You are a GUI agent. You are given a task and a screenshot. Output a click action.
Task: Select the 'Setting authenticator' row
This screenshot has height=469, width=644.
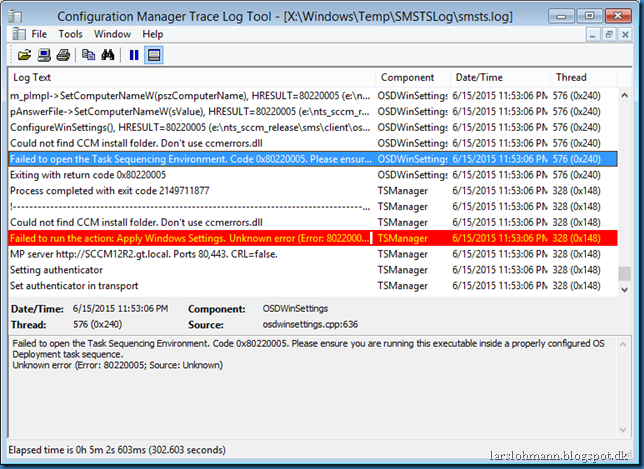tap(313, 270)
